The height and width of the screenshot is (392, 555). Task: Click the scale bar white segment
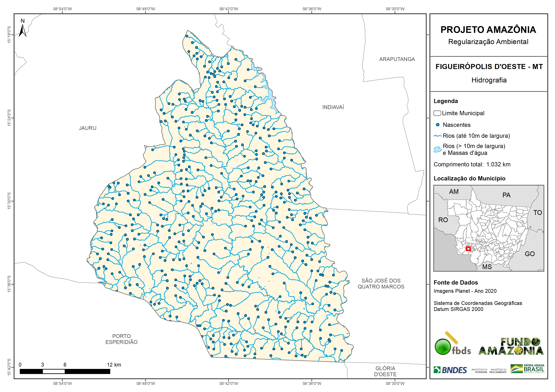coord(54,371)
